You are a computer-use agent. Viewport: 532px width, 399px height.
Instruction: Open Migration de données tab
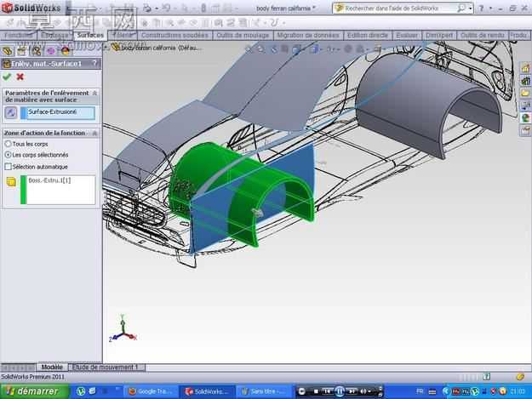(x=308, y=35)
